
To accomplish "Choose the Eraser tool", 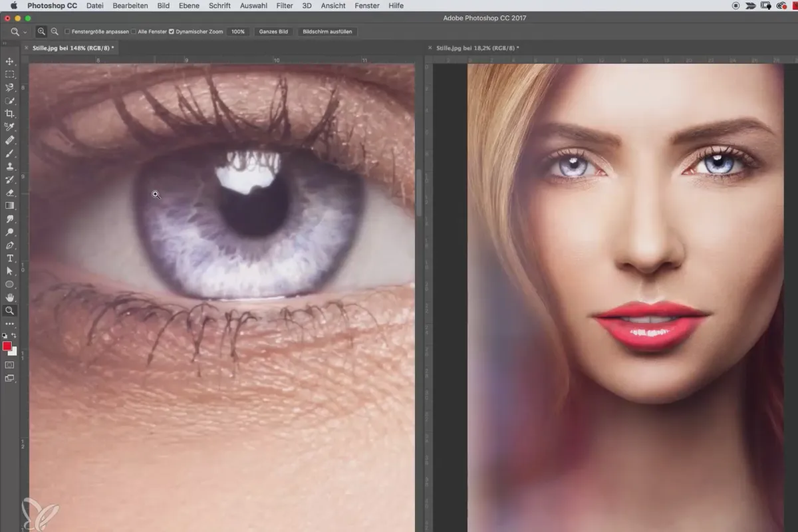I will click(x=10, y=193).
